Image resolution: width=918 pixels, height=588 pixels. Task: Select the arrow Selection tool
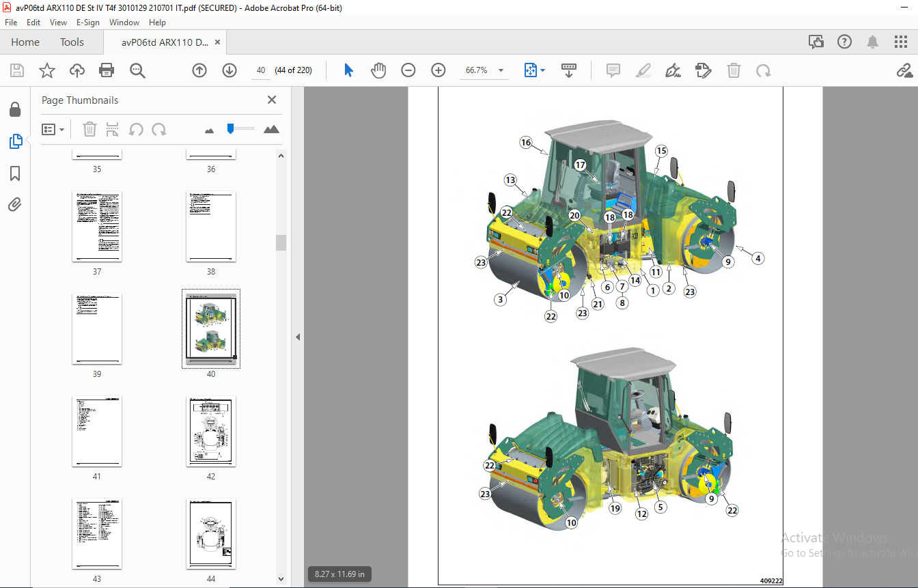click(x=349, y=70)
